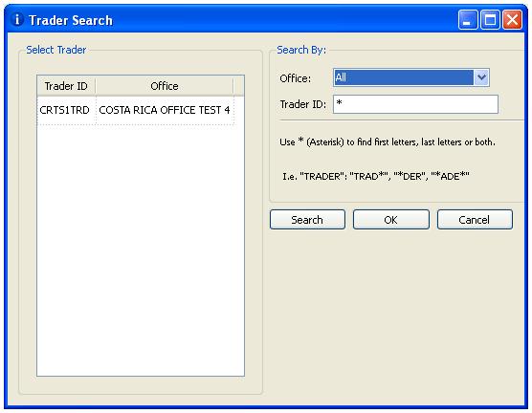Close the Trader Search dialog

point(512,20)
